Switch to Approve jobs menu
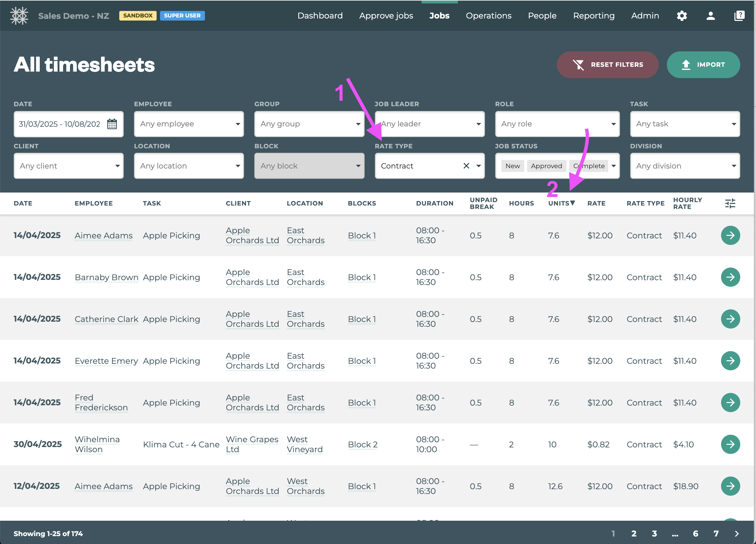 (386, 16)
